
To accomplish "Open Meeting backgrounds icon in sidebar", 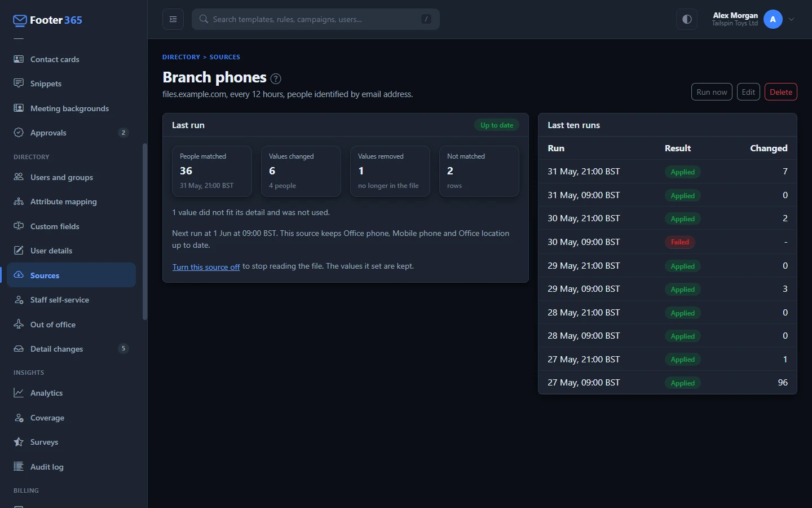I will point(19,108).
